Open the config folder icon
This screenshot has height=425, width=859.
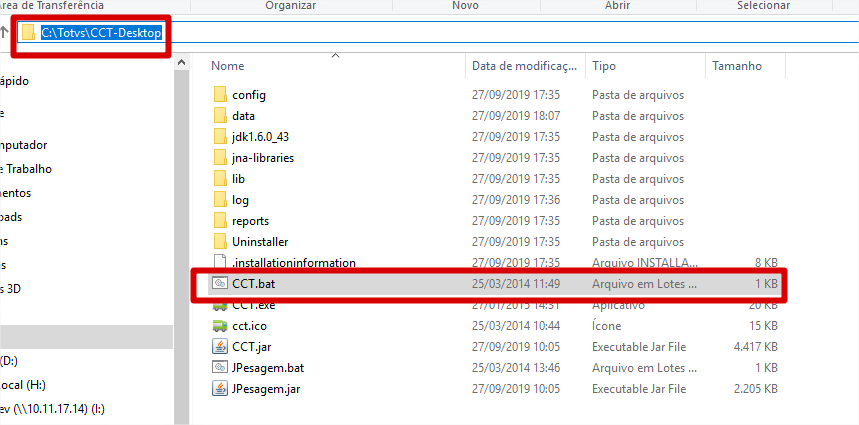(220, 95)
